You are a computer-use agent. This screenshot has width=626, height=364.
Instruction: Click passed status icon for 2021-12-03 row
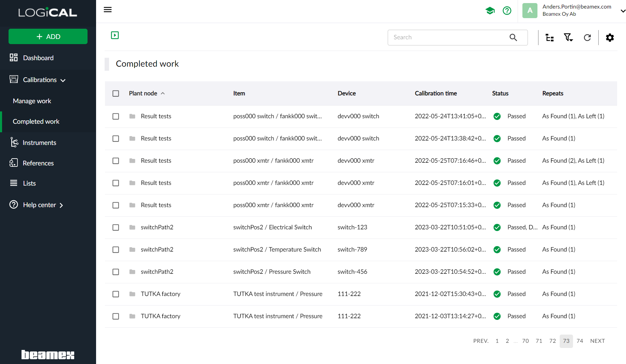(497, 316)
